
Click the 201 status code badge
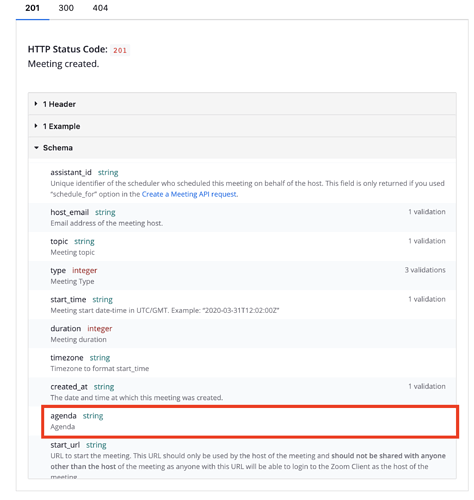[x=120, y=50]
